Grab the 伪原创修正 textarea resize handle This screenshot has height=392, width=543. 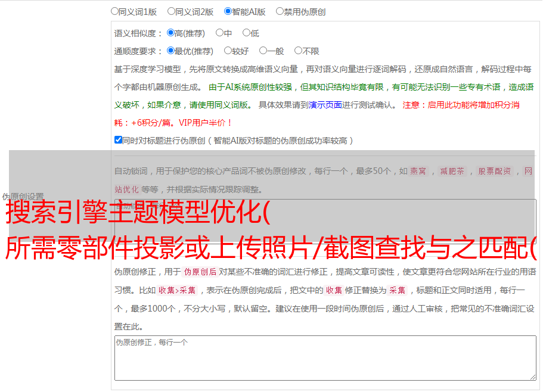click(x=532, y=377)
